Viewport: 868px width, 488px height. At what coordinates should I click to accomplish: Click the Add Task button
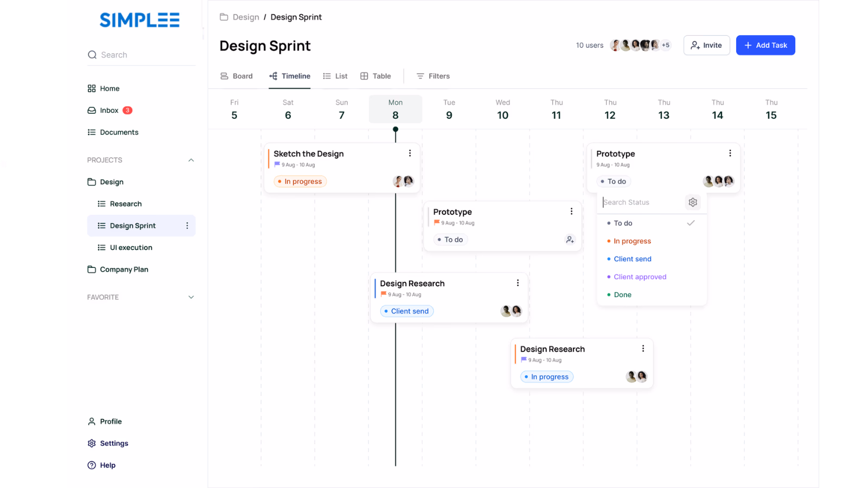pos(765,46)
